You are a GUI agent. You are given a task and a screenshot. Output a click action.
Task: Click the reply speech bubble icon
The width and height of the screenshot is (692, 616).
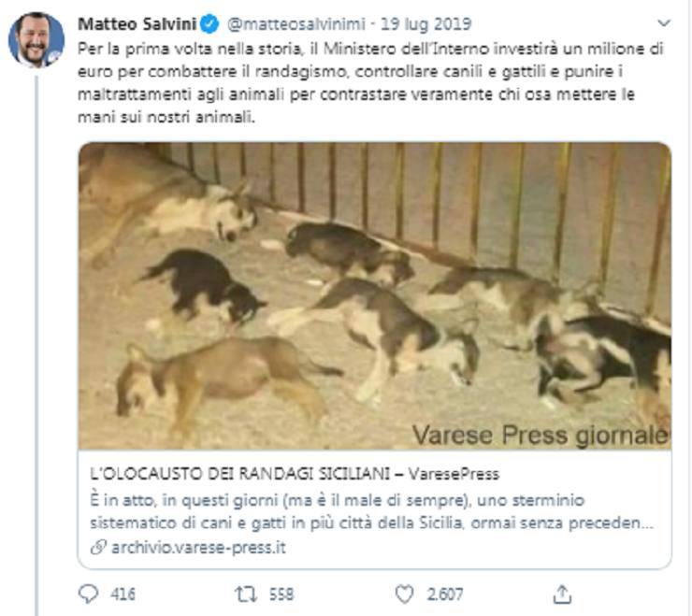[88, 594]
